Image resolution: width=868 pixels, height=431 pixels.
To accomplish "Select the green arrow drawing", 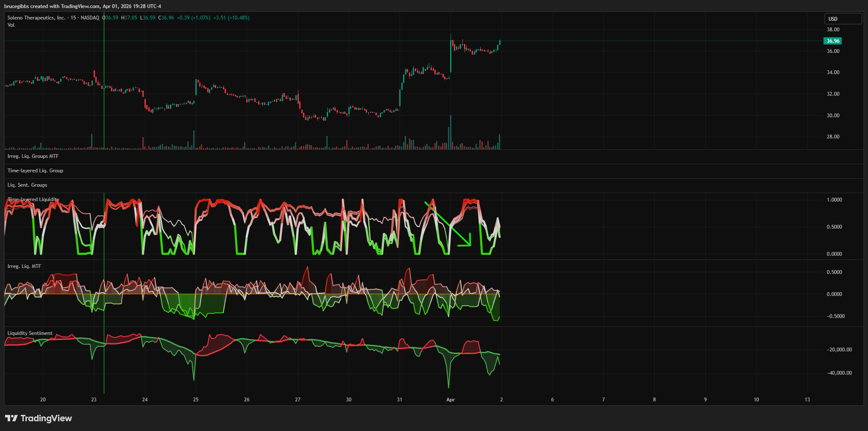I will pyautogui.click(x=449, y=225).
